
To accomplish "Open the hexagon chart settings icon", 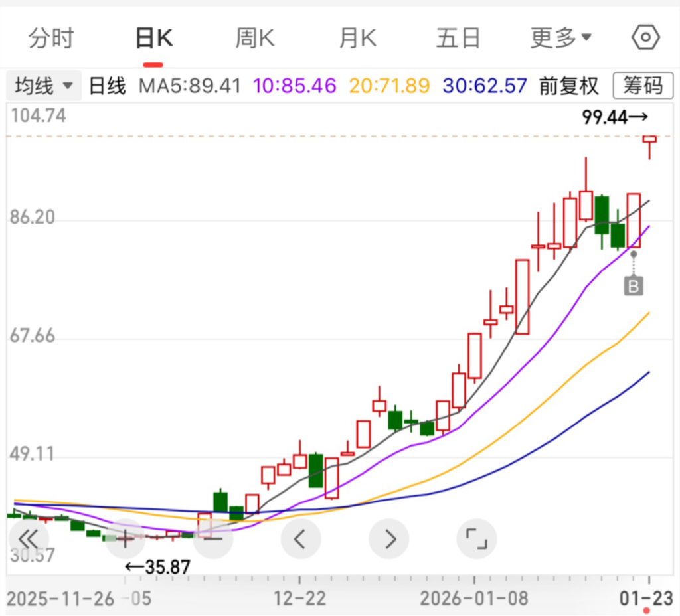I will pyautogui.click(x=645, y=37).
